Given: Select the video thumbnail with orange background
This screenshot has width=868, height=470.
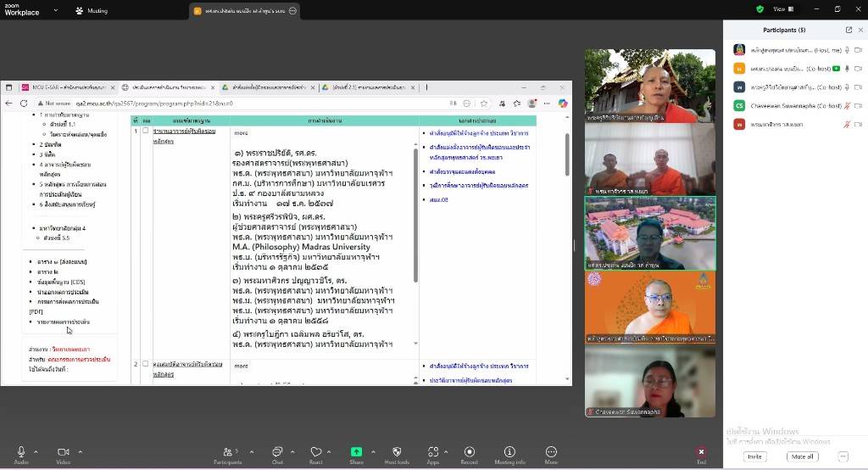Looking at the screenshot, I should (650, 308).
